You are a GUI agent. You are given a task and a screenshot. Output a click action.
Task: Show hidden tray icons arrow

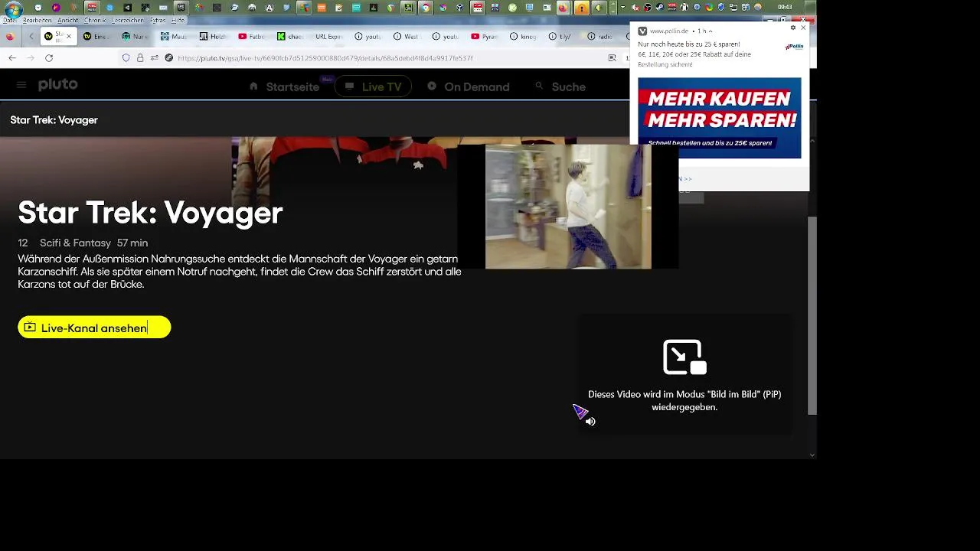[622, 8]
